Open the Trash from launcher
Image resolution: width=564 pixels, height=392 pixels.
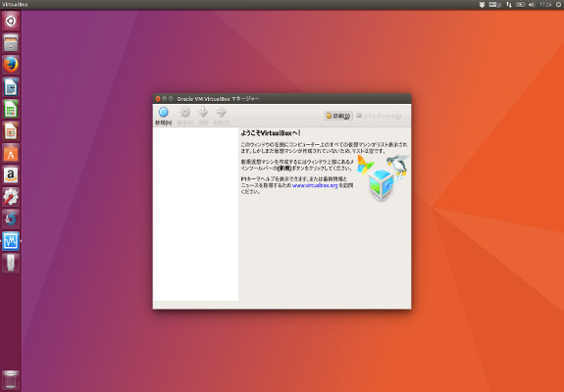point(11,380)
